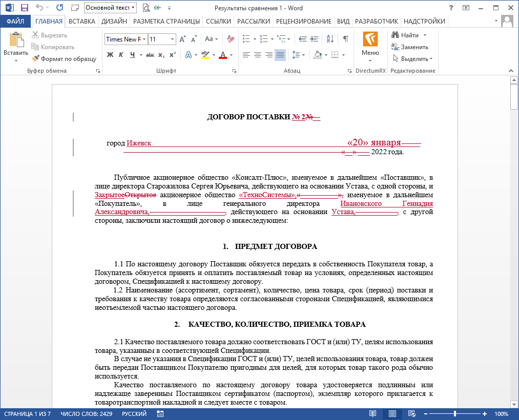This screenshot has width=519, height=420.
Task: Open style box Основной текст dropdown
Action: coord(133,8)
